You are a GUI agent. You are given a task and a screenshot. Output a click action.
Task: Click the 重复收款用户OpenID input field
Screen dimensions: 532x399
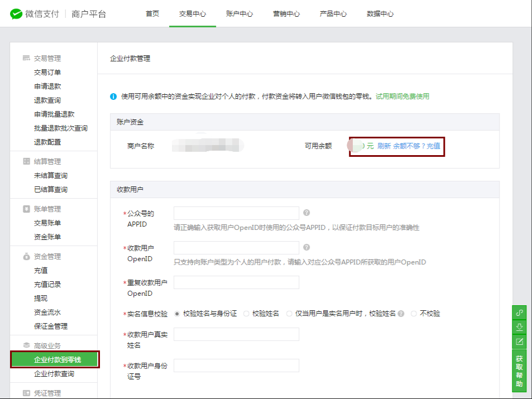pyautogui.click(x=236, y=282)
